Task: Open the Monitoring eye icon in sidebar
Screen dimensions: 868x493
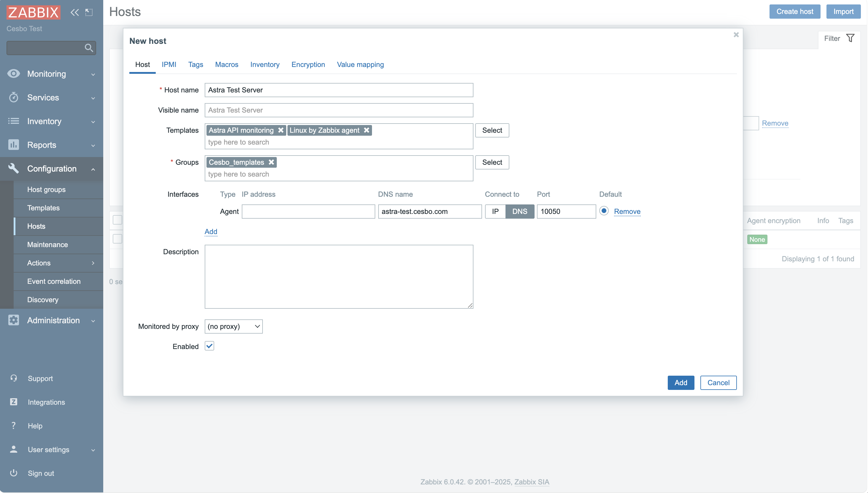Action: click(13, 73)
